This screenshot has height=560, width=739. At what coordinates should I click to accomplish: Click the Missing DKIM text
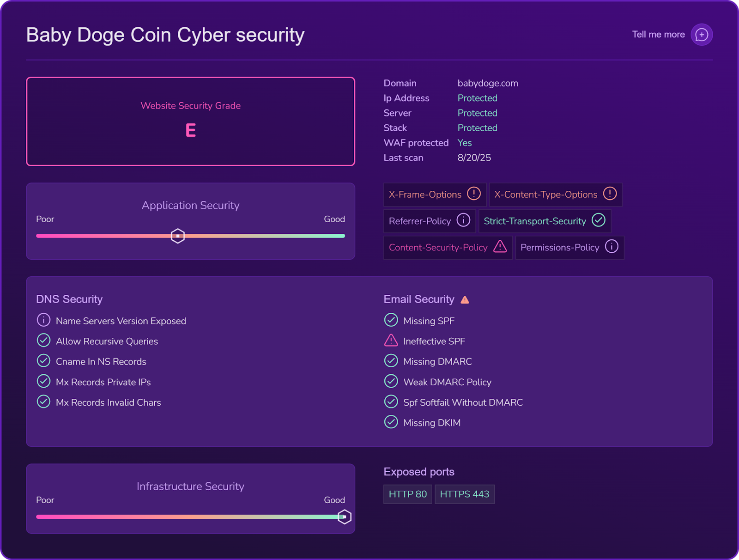point(432,423)
